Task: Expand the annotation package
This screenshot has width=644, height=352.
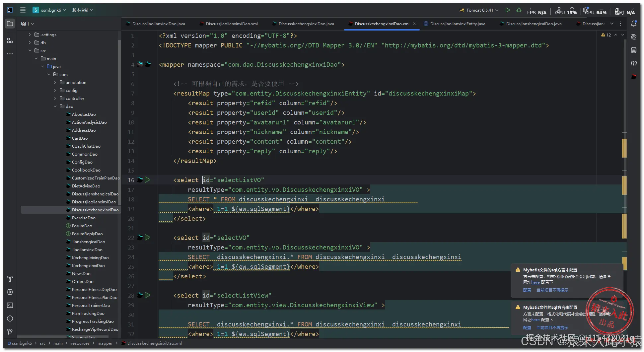Action: [x=55, y=82]
